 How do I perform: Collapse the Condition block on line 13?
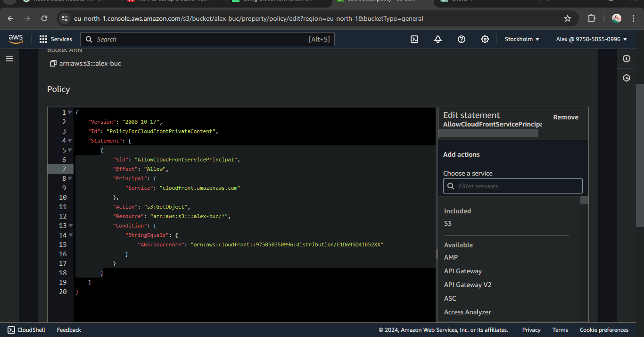pos(70,226)
